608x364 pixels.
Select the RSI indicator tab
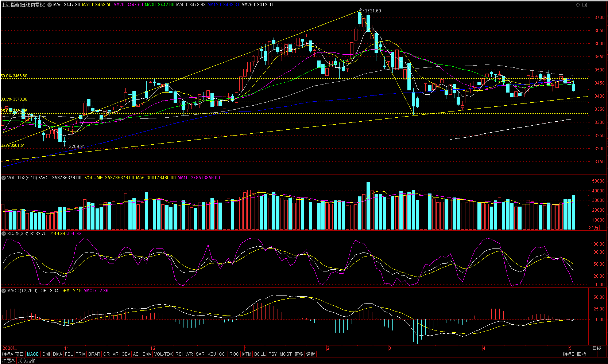point(179,354)
